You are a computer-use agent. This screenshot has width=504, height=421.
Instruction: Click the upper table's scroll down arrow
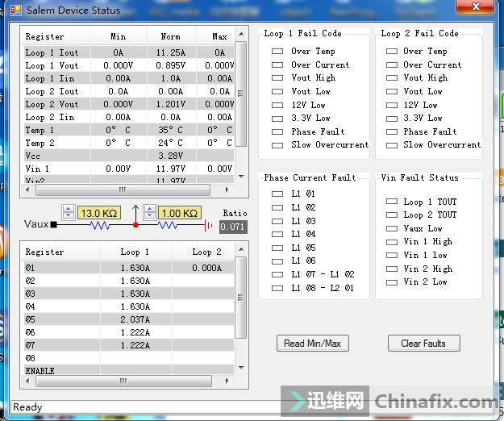pyautogui.click(x=241, y=176)
